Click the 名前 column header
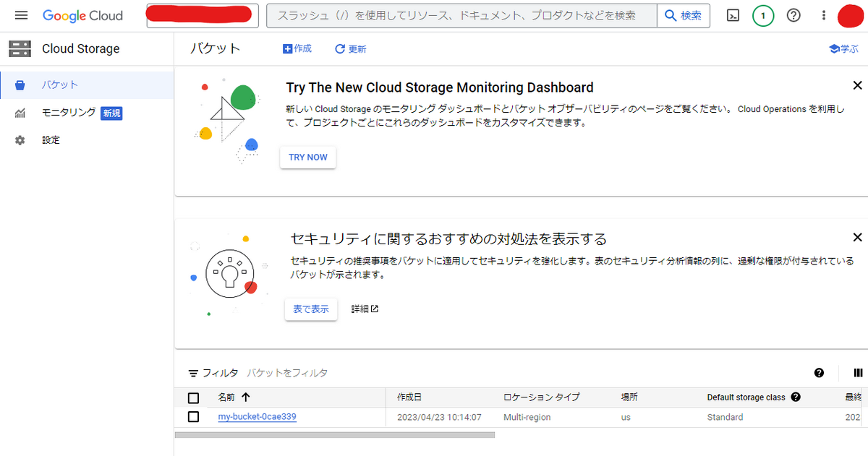868x456 pixels. pyautogui.click(x=226, y=397)
